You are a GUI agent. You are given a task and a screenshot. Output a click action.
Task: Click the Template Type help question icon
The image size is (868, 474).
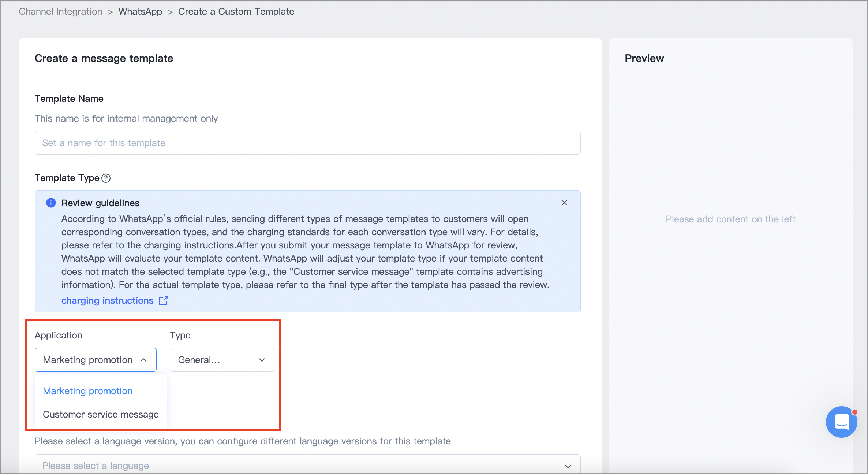point(106,178)
